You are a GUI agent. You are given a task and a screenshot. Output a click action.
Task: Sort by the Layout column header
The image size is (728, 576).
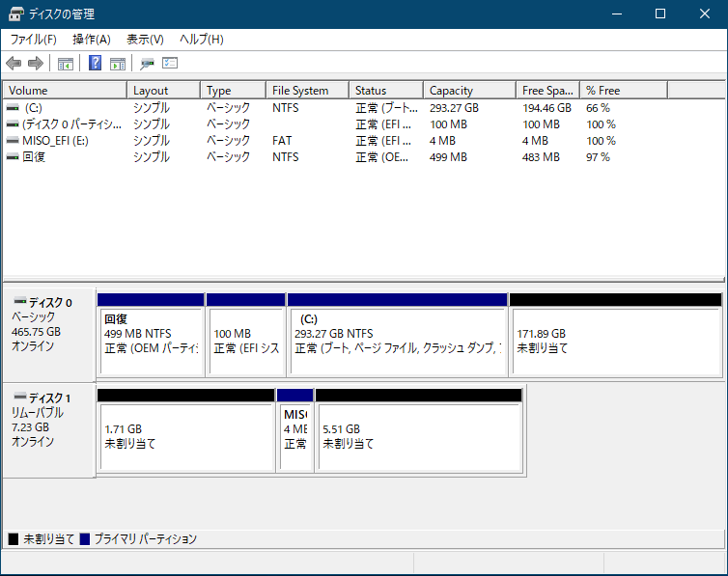[x=164, y=90]
